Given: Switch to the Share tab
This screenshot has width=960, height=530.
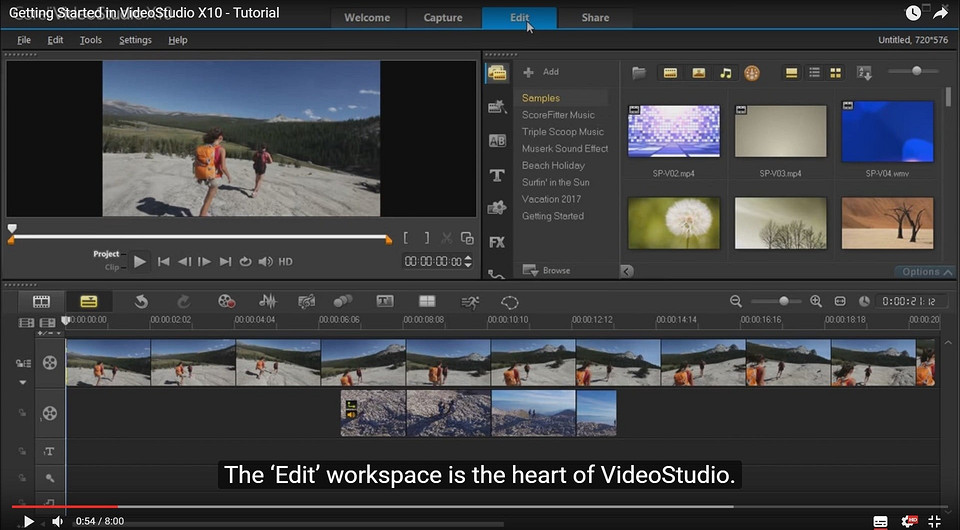Looking at the screenshot, I should (595, 17).
